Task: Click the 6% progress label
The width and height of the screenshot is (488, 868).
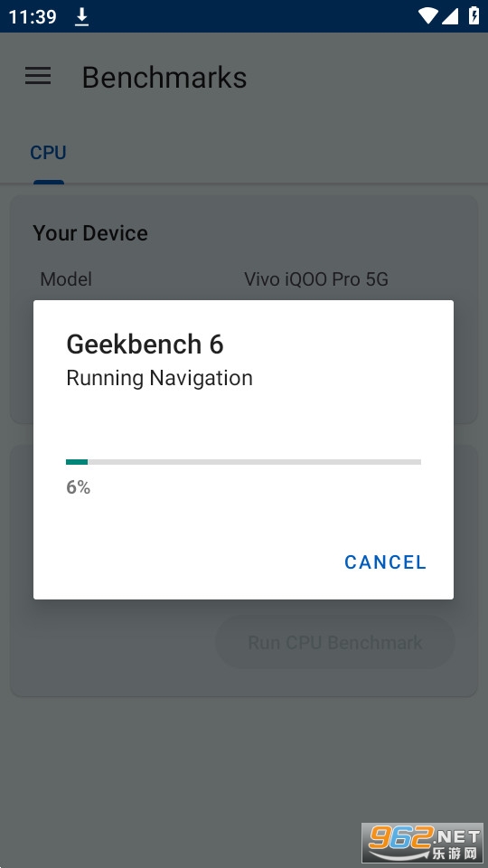Action: pos(78,487)
